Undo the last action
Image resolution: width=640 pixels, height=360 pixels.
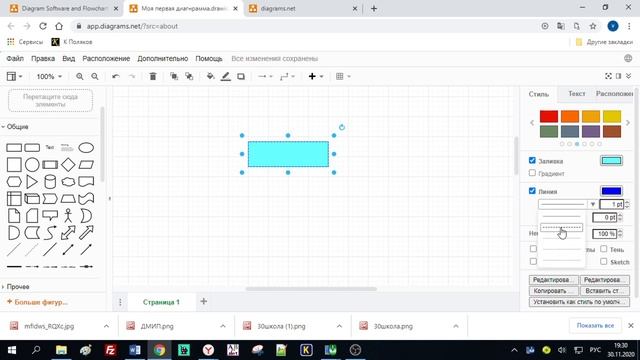116,76
